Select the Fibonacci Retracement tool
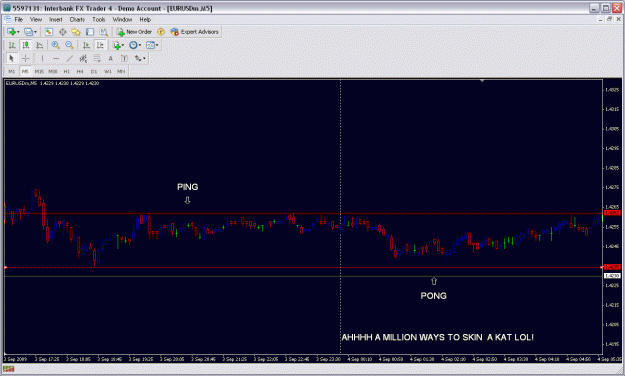Viewport: 625px width, 376px height. click(97, 59)
